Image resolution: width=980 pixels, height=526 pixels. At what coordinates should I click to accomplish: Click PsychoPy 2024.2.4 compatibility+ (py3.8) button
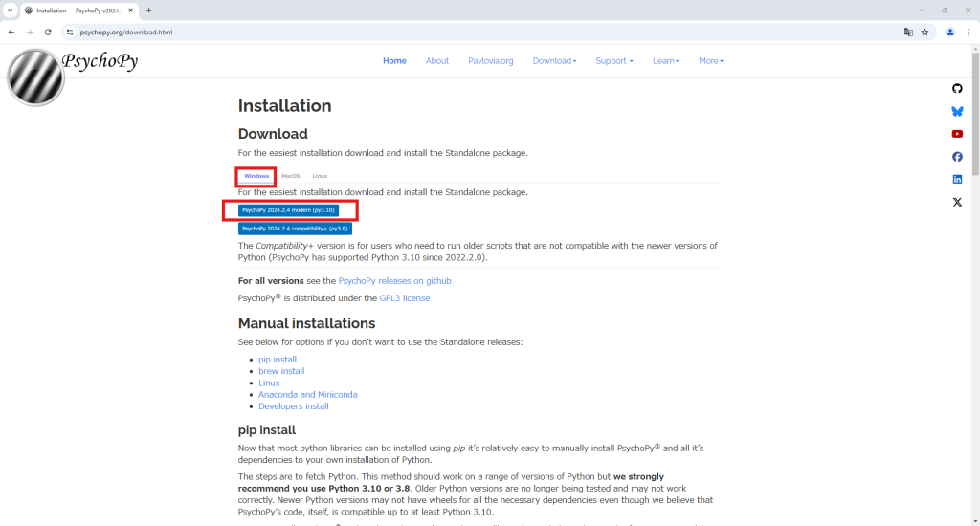pyautogui.click(x=295, y=229)
